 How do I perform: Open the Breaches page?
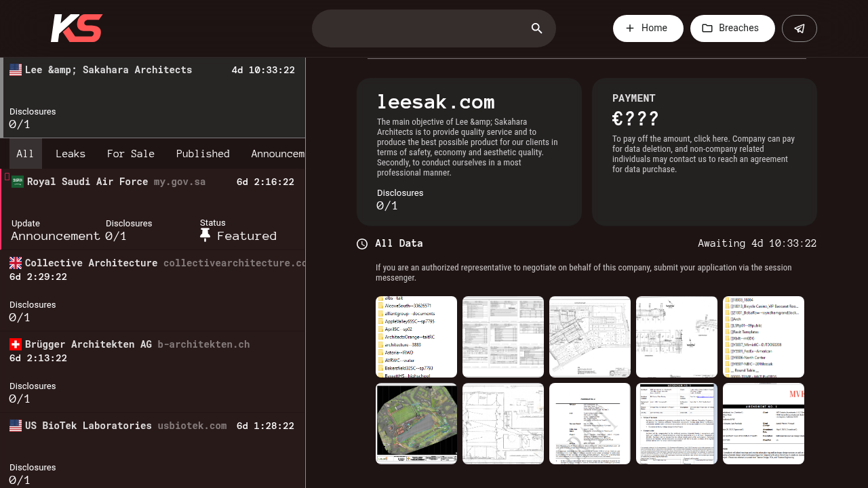point(732,28)
